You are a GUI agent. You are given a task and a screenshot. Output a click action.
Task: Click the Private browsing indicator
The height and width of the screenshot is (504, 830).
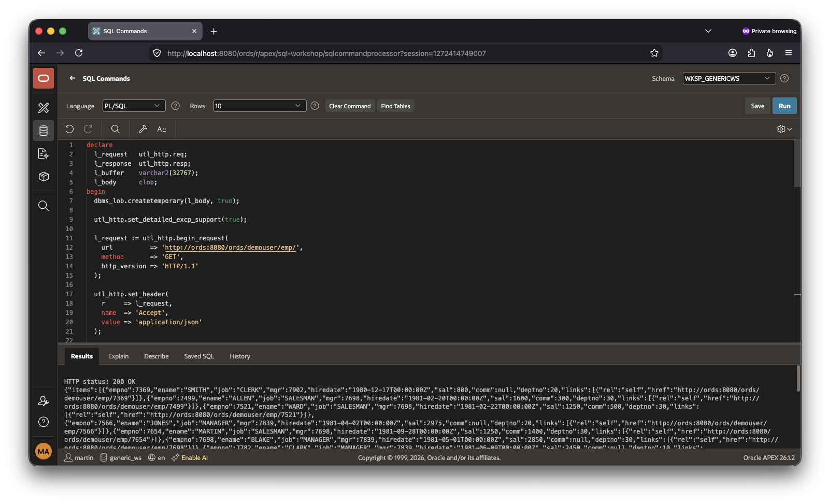pyautogui.click(x=769, y=31)
